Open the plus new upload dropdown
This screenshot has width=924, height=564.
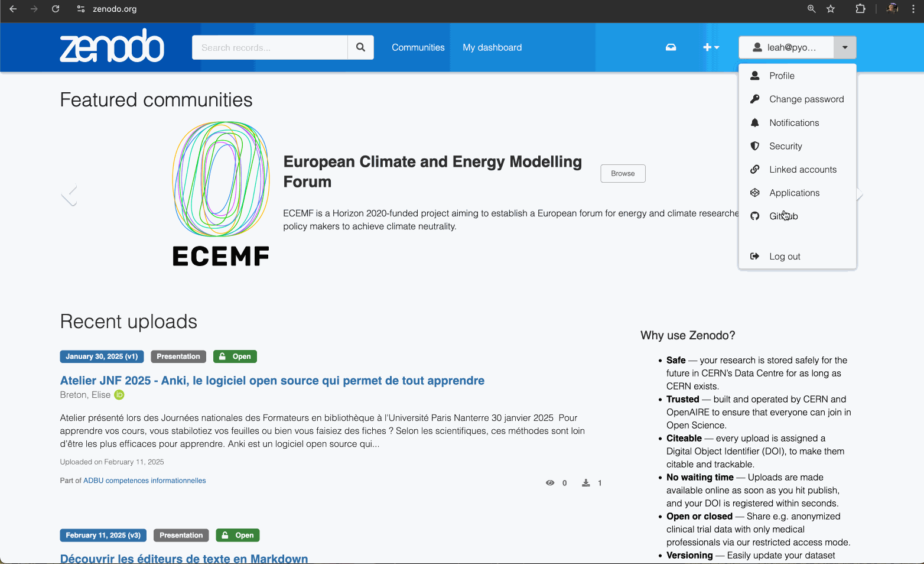[x=711, y=47]
